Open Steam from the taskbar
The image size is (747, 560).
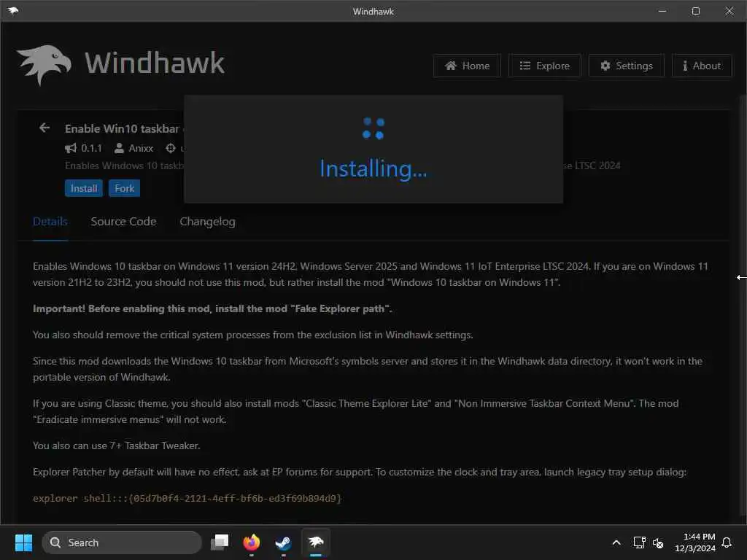(x=284, y=542)
